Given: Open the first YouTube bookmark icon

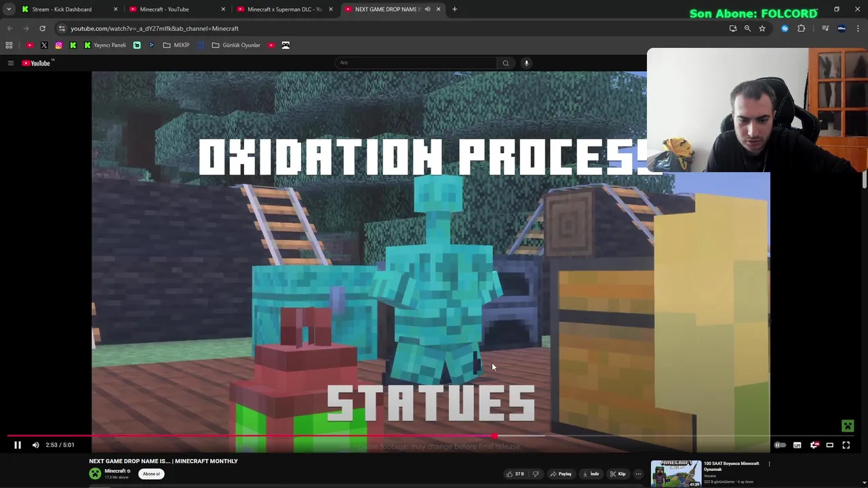Looking at the screenshot, I should point(30,45).
